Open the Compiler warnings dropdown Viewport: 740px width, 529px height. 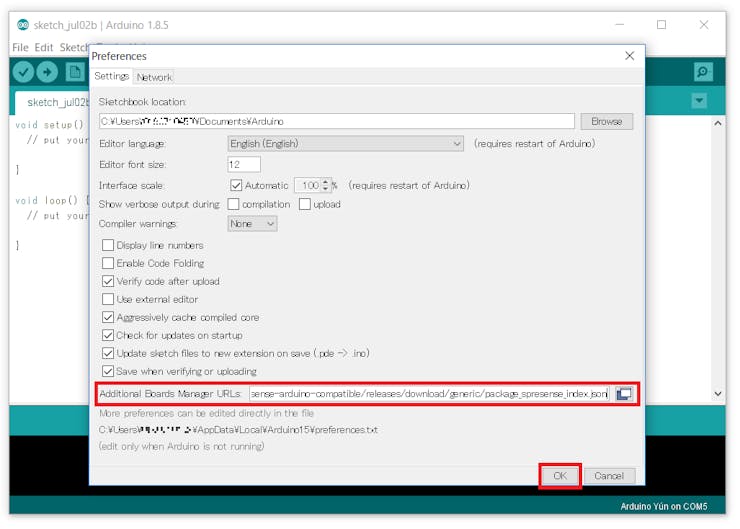(x=252, y=223)
